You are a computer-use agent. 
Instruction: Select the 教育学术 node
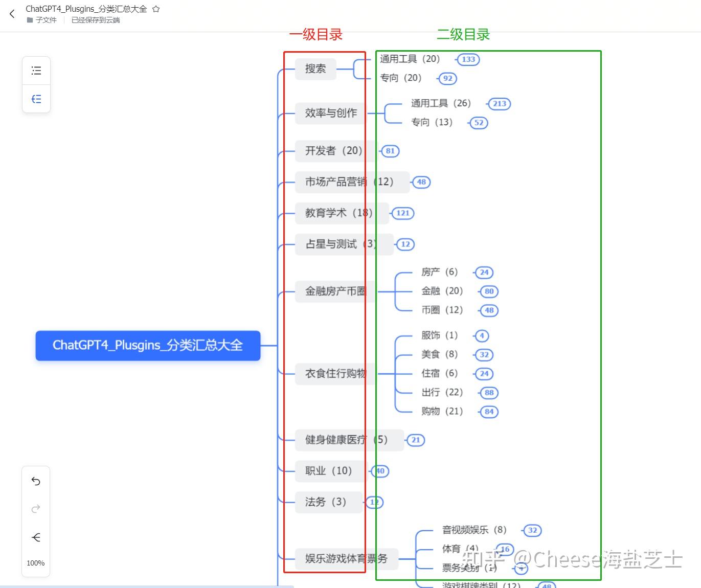pos(342,213)
